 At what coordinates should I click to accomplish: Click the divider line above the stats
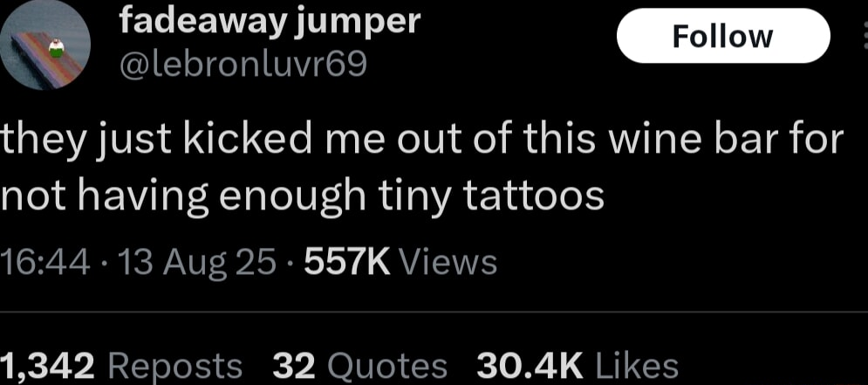click(x=434, y=312)
